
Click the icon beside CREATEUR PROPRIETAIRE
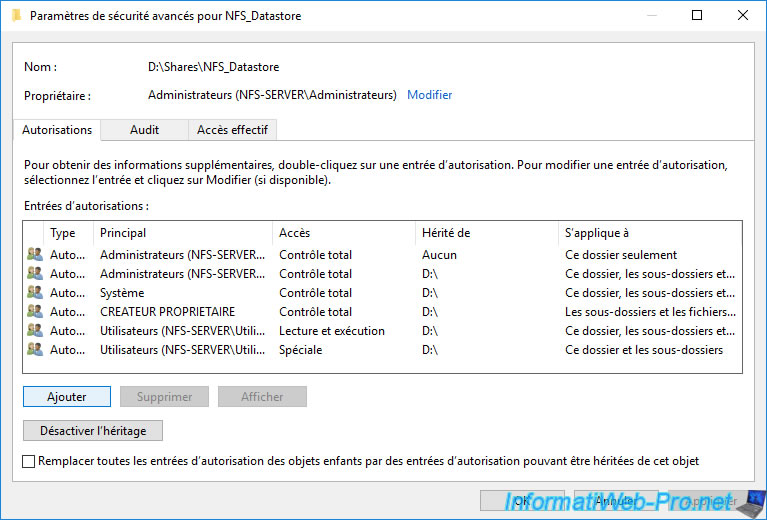(35, 312)
